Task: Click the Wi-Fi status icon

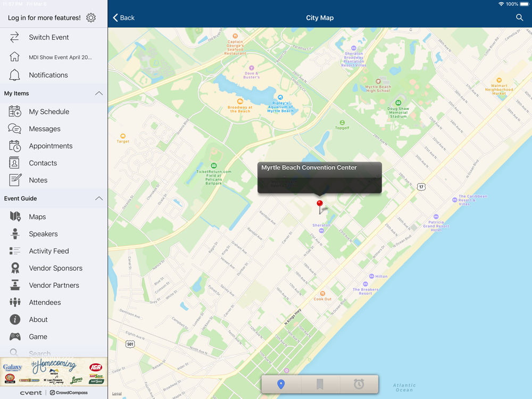Action: (501, 4)
